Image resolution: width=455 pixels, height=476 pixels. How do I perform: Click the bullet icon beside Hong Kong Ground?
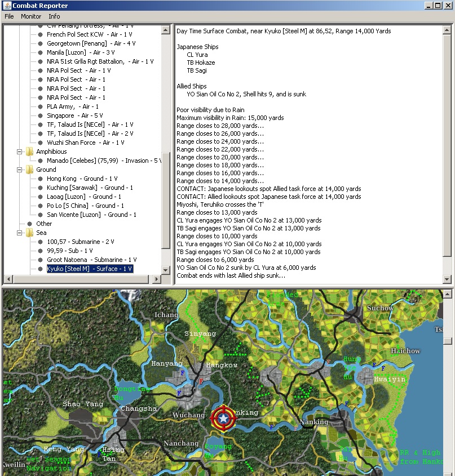[x=40, y=179]
